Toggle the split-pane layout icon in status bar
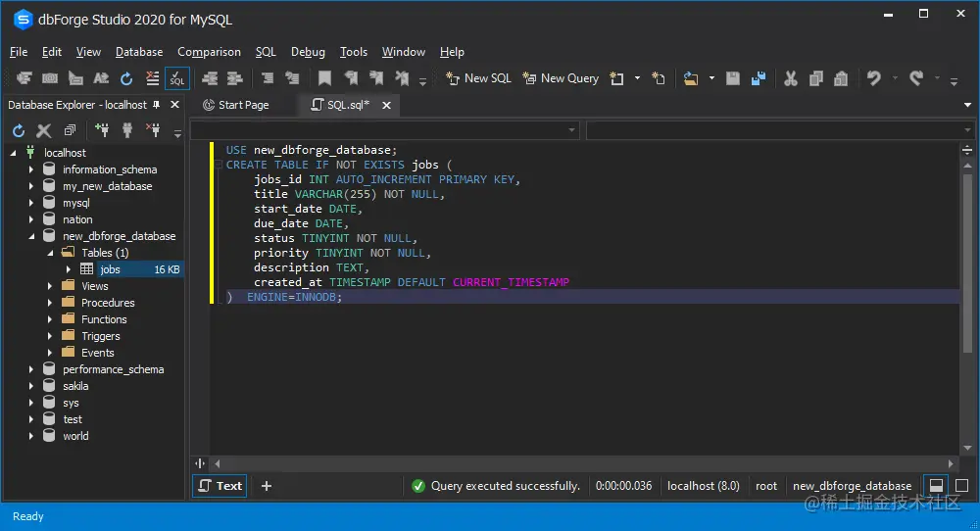 point(936,486)
